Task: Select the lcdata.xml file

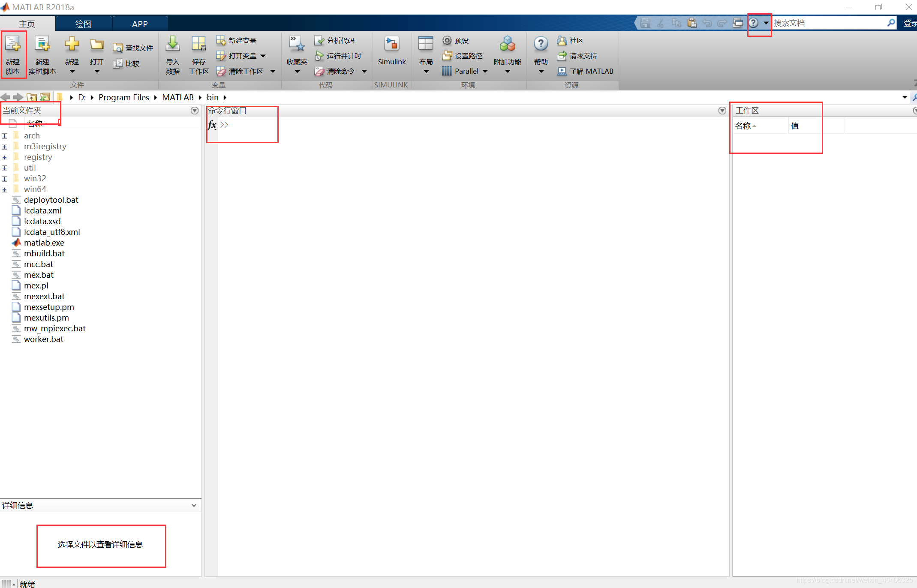Action: [42, 210]
